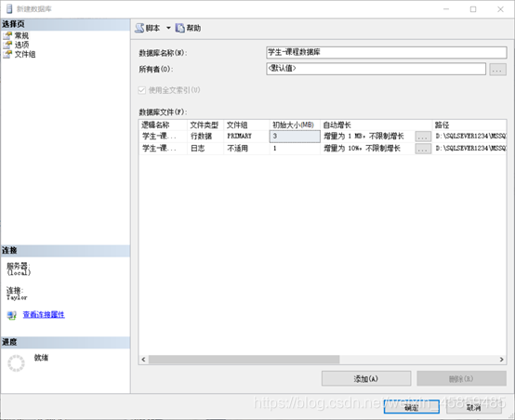The width and height of the screenshot is (515, 420).
Task: Close the 新建数据库 dialog
Action: pyautogui.click(x=500, y=9)
